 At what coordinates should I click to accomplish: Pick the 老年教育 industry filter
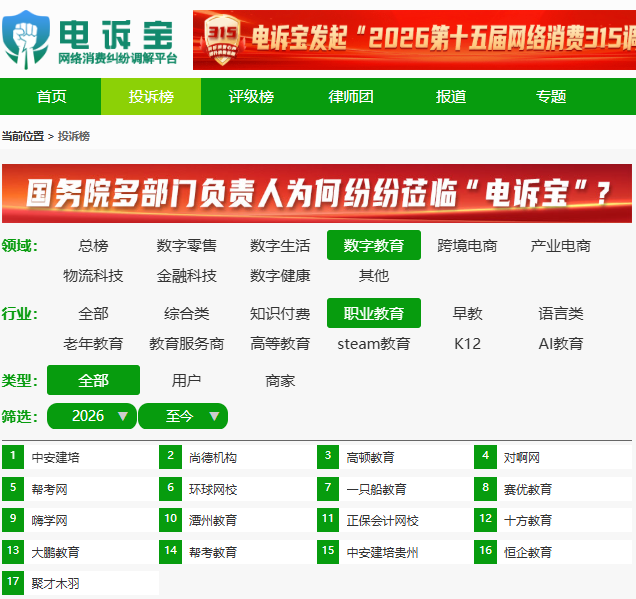pyautogui.click(x=93, y=344)
